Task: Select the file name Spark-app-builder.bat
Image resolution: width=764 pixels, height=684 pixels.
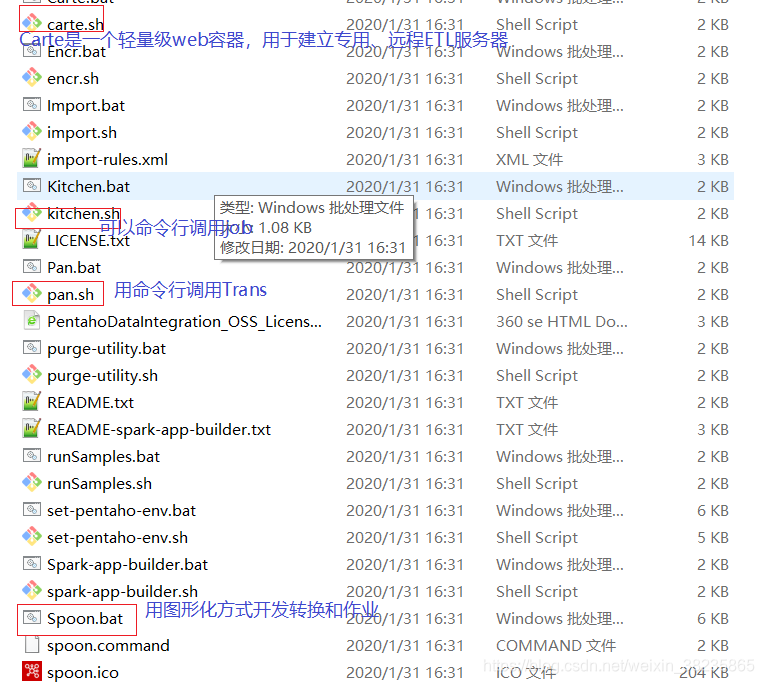Action: point(127,565)
